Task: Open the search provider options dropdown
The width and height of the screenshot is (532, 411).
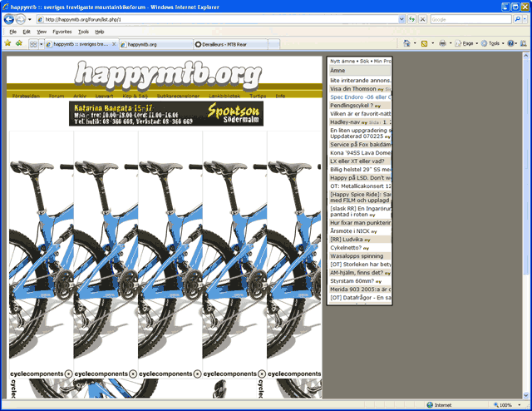Action: tap(525, 19)
